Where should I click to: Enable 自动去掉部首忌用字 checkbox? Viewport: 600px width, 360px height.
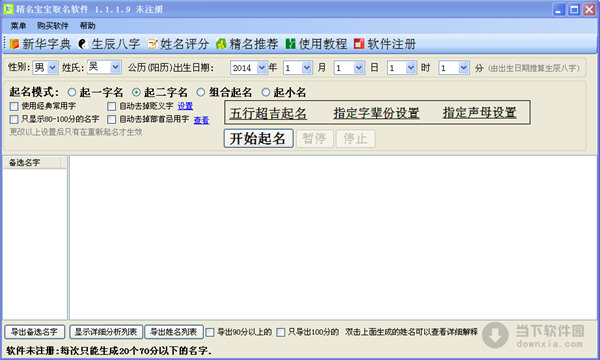coord(111,119)
